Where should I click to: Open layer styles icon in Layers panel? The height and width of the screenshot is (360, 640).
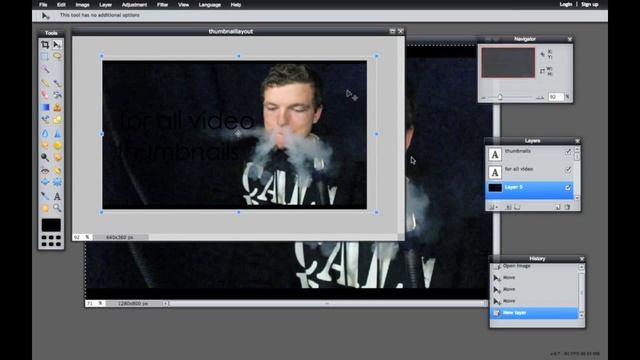pyautogui.click(x=517, y=207)
